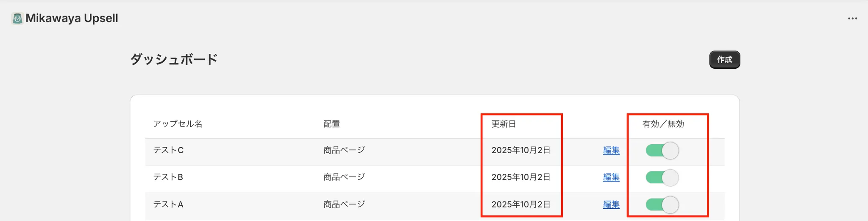Click the 作成 create button
Viewport: 868px width, 221px height.
pyautogui.click(x=724, y=60)
